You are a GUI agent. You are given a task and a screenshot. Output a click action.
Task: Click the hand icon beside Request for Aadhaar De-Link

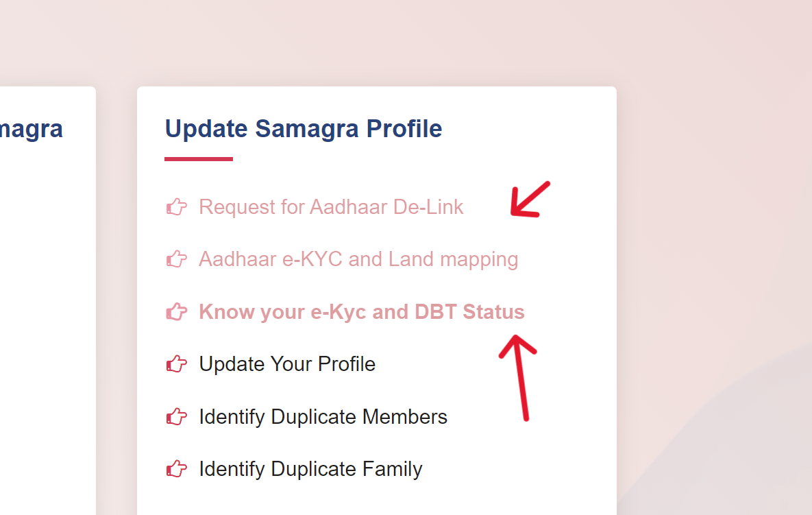(x=176, y=206)
